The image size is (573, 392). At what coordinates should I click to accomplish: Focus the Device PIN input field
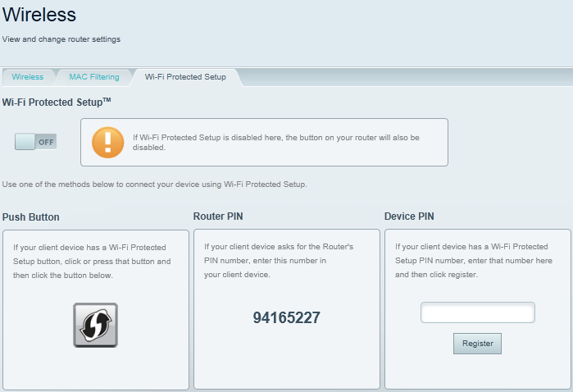478,312
